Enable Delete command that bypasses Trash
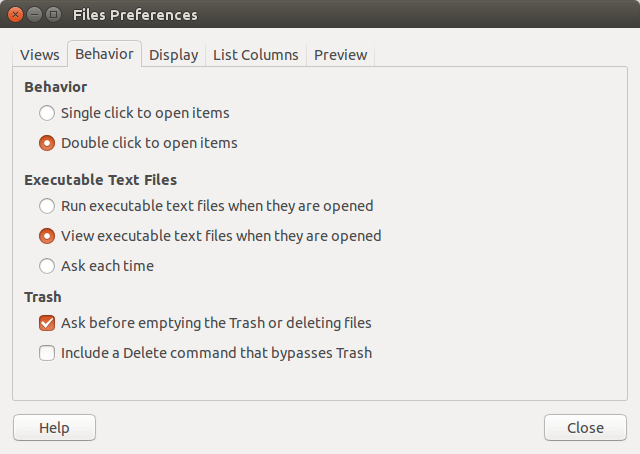The image size is (640, 454). [47, 353]
